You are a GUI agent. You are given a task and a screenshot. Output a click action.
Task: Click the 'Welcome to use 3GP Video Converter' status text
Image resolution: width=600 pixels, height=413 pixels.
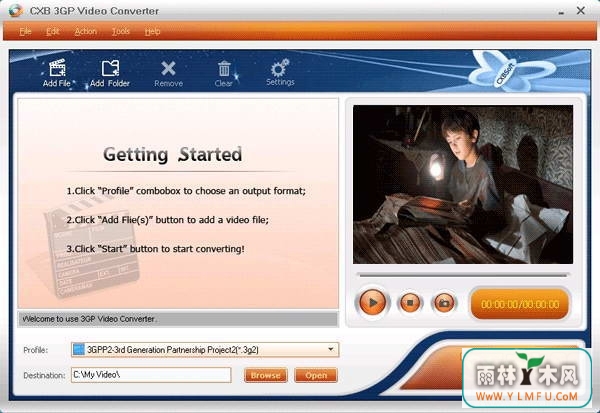(90, 319)
